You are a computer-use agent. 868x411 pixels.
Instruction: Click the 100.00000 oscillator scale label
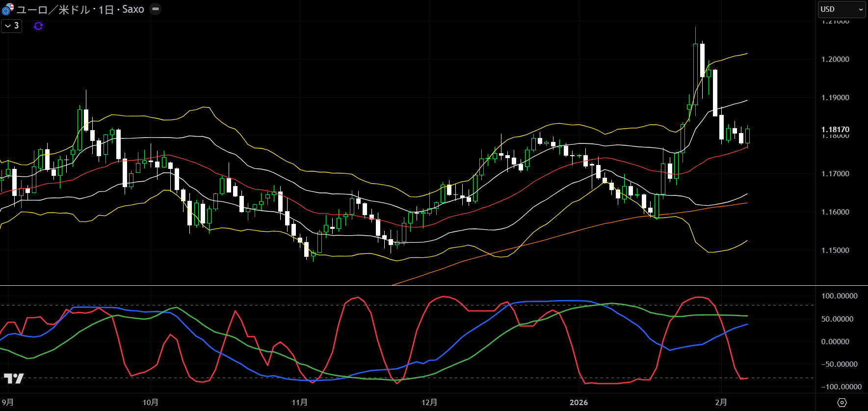coord(839,296)
